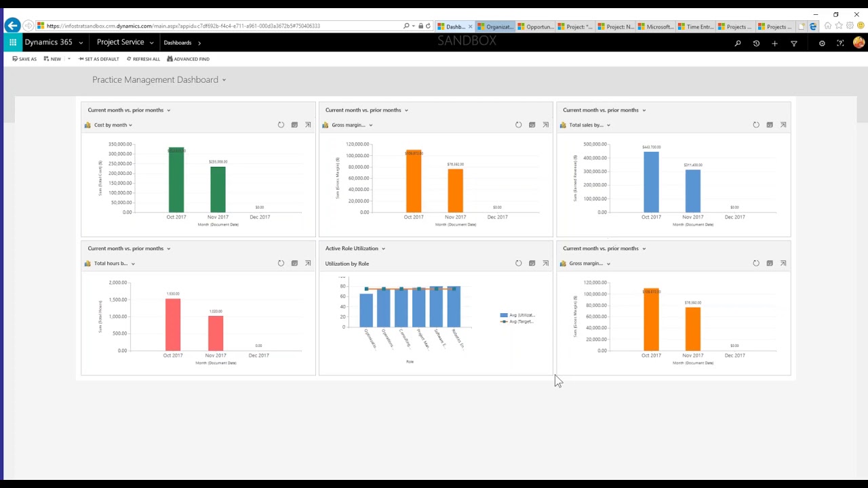
Task: View records for Total sales by chart
Action: 770,125
